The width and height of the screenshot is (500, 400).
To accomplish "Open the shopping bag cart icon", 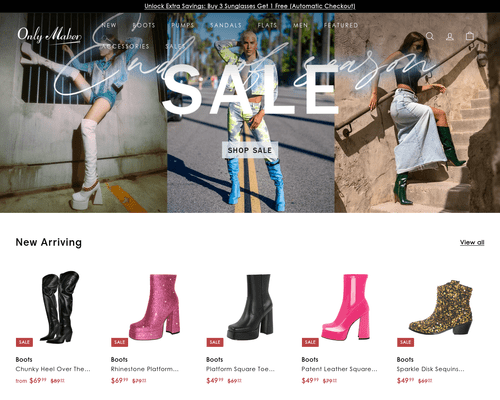I will [x=470, y=36].
